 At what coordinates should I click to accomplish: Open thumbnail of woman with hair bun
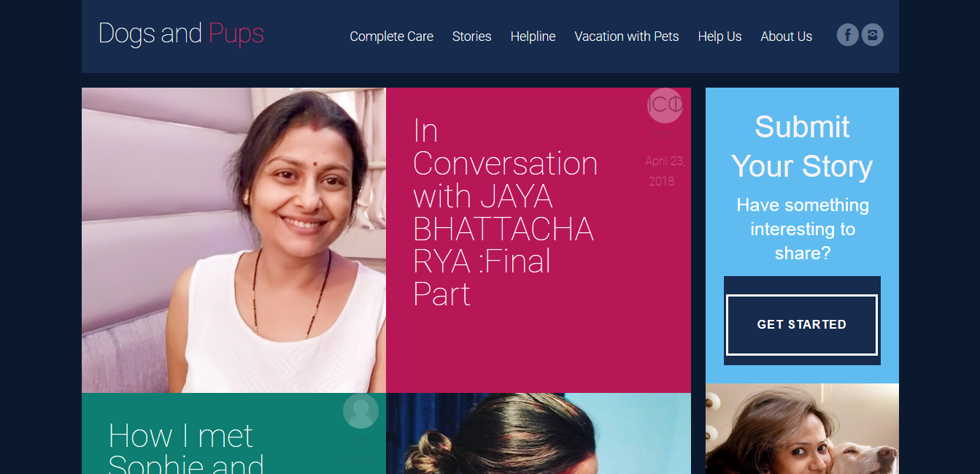538,434
